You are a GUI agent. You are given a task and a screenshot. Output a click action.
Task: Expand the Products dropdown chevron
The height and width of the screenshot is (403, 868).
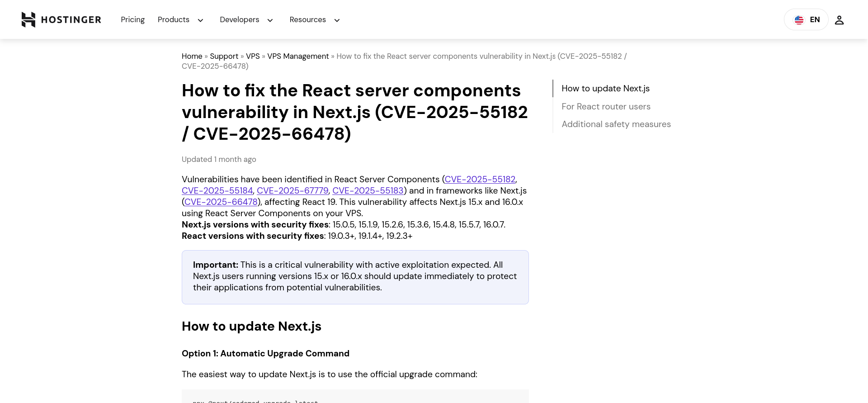[201, 20]
